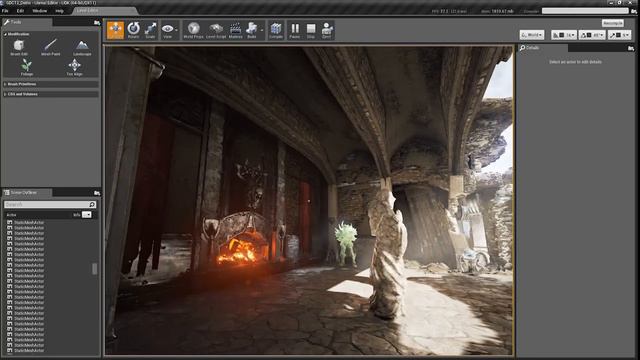The width and height of the screenshot is (640, 360).
Task: Click the Build toolbar button
Action: click(252, 30)
